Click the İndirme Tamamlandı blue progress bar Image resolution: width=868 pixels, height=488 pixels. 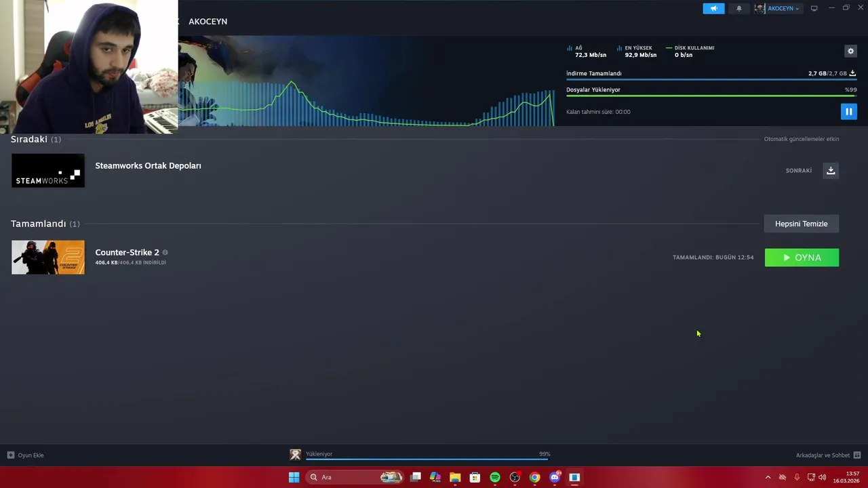tap(711, 80)
